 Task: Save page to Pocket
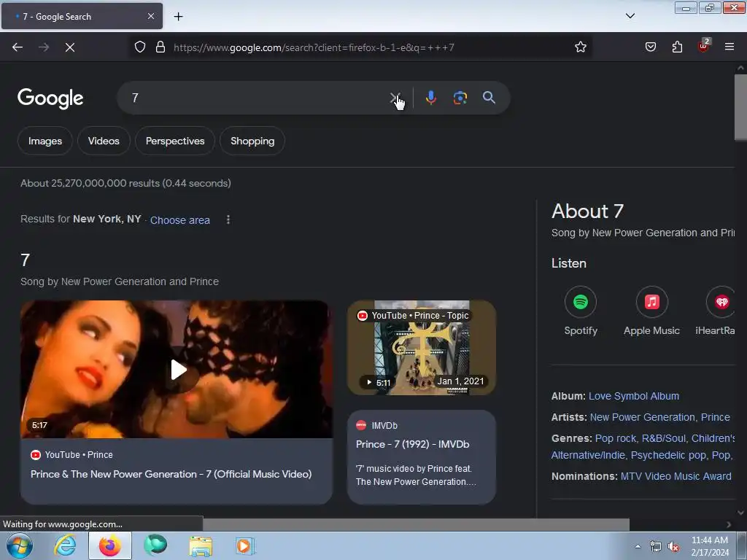pyautogui.click(x=650, y=47)
